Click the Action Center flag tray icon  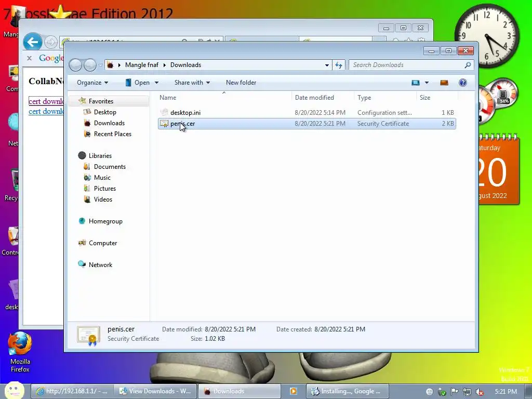455,392
